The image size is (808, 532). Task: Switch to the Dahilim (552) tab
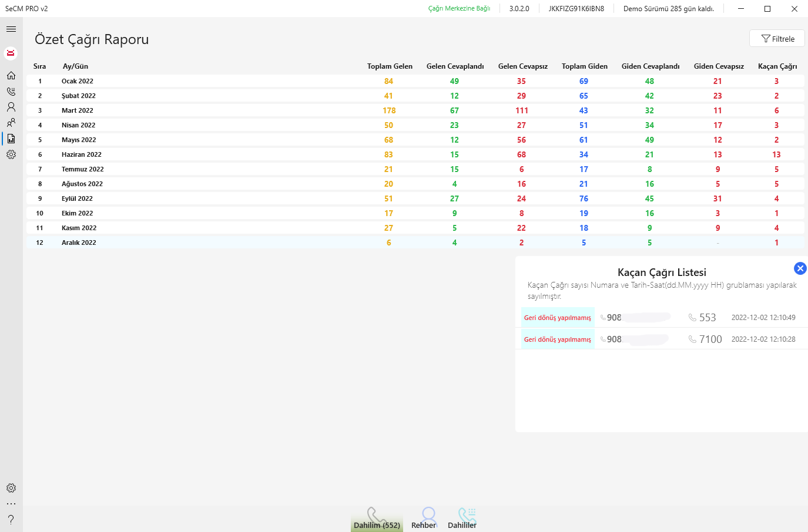pos(377,519)
